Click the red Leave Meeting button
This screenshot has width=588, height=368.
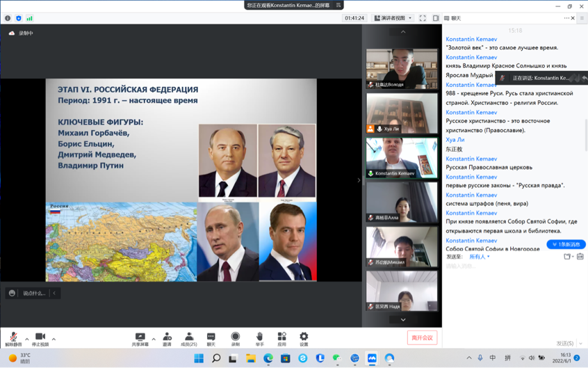coord(422,337)
